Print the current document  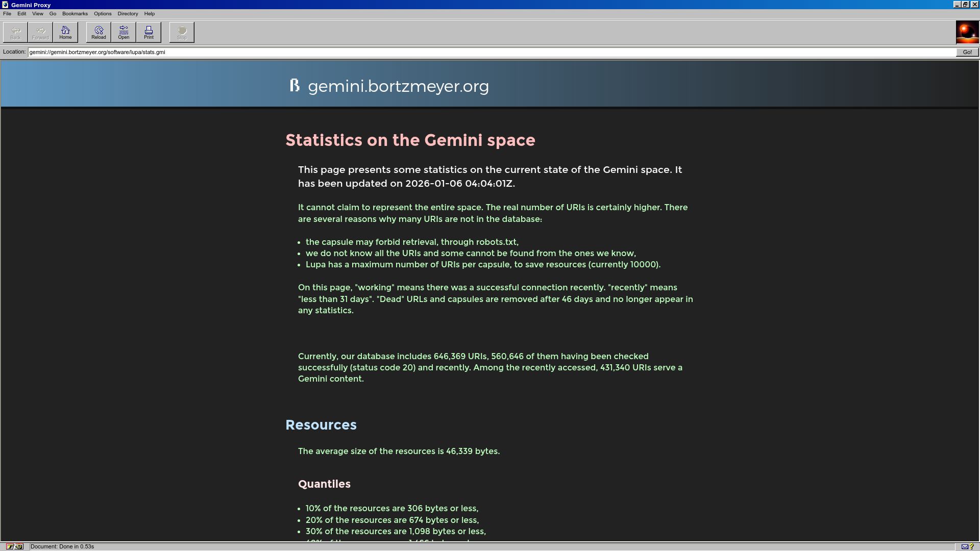pyautogui.click(x=149, y=32)
